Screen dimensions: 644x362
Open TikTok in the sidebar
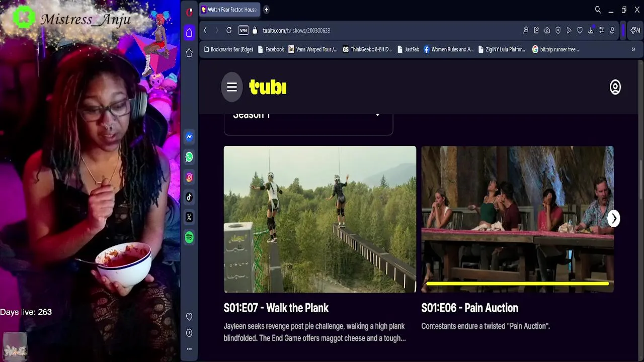[x=189, y=197]
